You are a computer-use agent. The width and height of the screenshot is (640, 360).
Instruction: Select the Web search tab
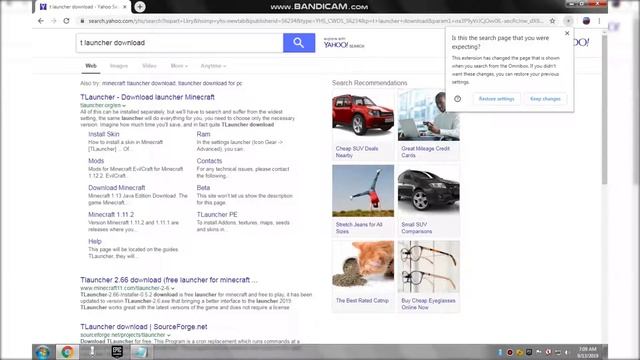click(91, 66)
